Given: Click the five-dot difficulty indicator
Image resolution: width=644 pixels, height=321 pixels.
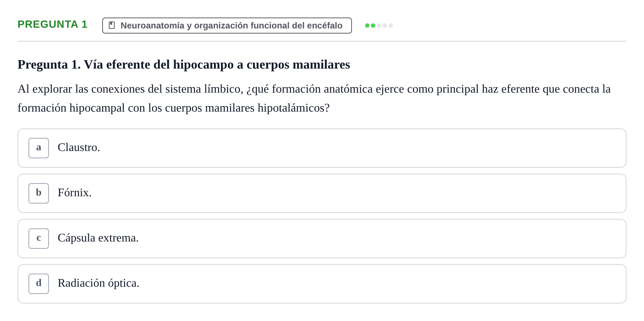Looking at the screenshot, I should coord(379,26).
